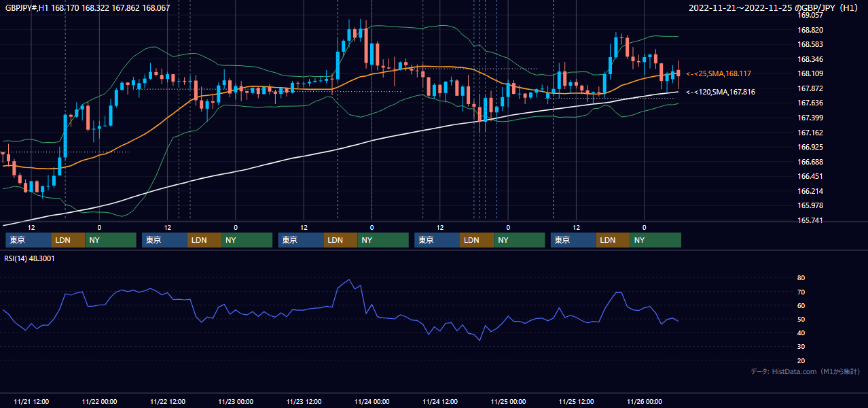Click RSI scale value 20
The height and width of the screenshot is (408, 868).
pos(801,360)
